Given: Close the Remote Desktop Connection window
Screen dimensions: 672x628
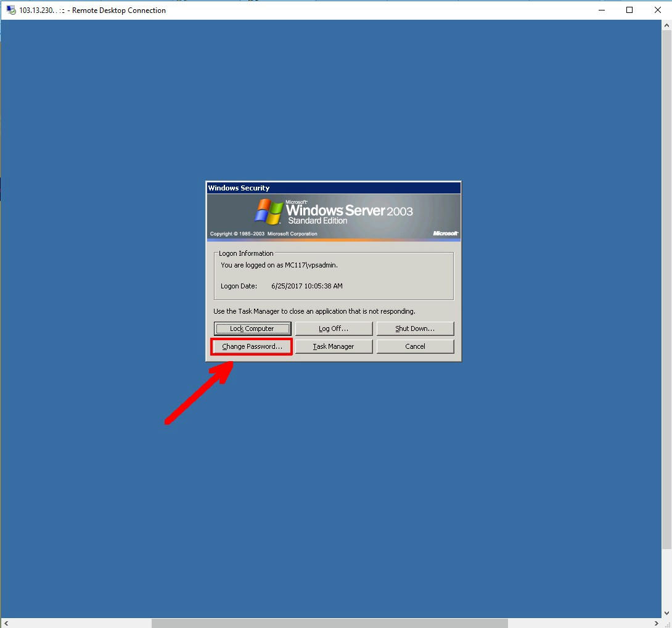Looking at the screenshot, I should [657, 10].
